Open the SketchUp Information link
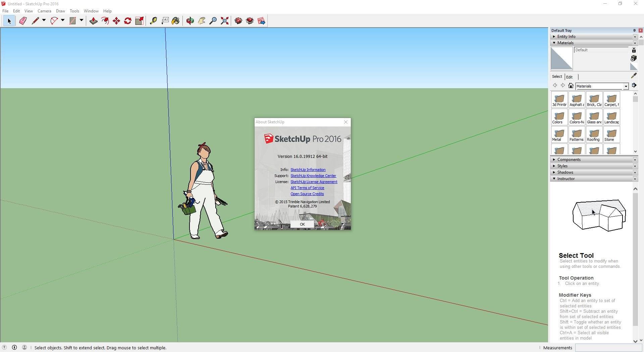The width and height of the screenshot is (644, 352). click(x=308, y=170)
